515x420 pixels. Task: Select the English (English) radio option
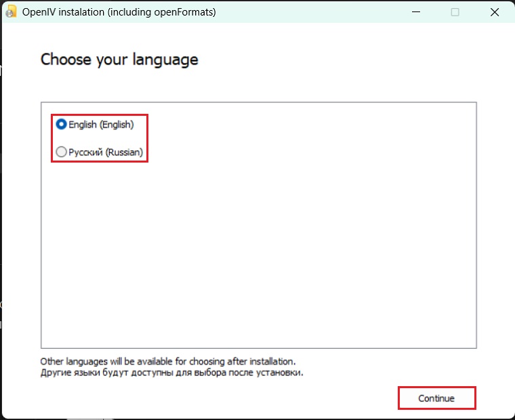point(95,125)
